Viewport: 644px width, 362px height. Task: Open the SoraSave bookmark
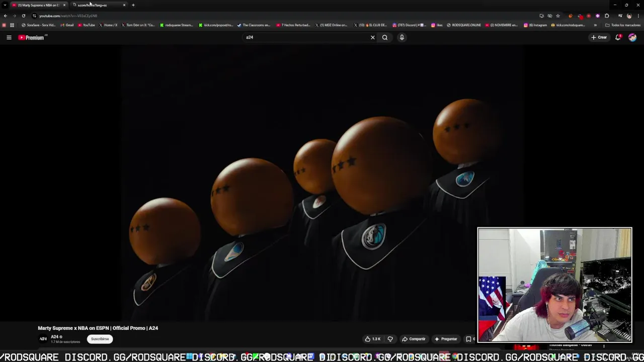38,25
